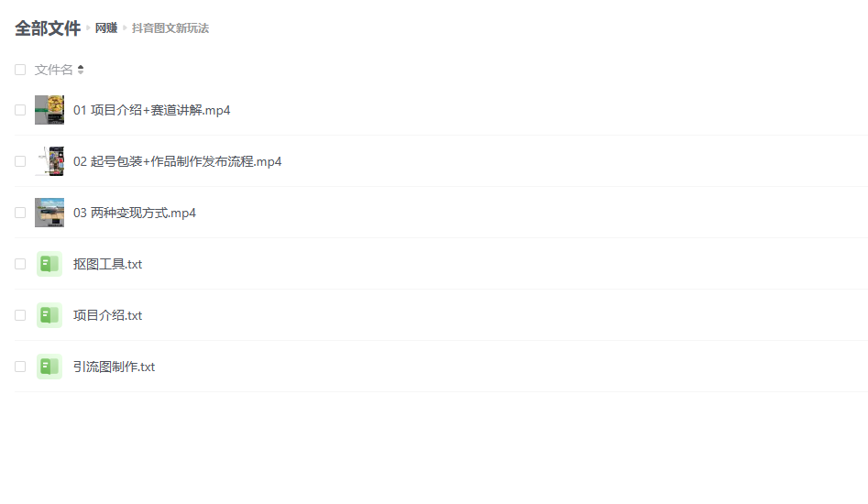Image resolution: width=868 pixels, height=504 pixels.
Task: Click the green document icon for 引流图制作.txt
Action: point(49,367)
